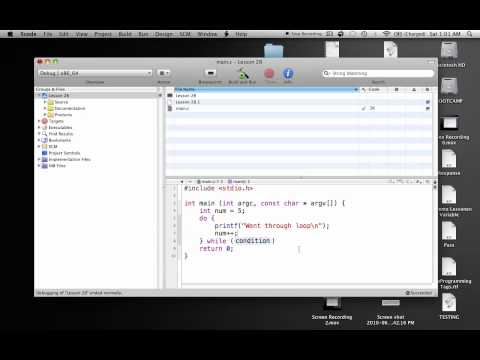Screen dimensions: 480x360
Task: Expand the Targets group
Action: tap(39, 121)
